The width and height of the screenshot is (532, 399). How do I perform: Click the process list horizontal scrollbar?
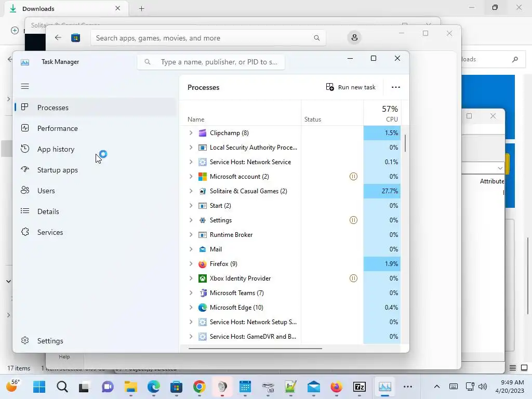(x=255, y=348)
